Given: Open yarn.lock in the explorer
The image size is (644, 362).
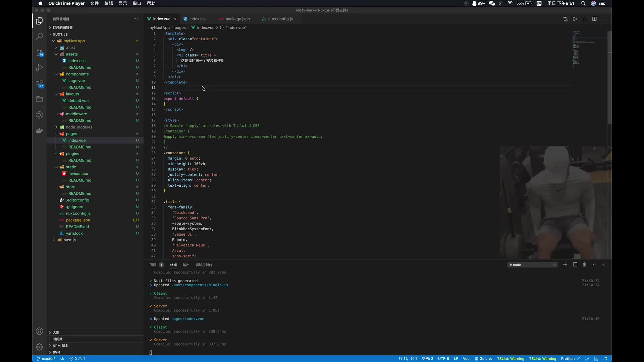Looking at the screenshot, I should click(x=74, y=233).
